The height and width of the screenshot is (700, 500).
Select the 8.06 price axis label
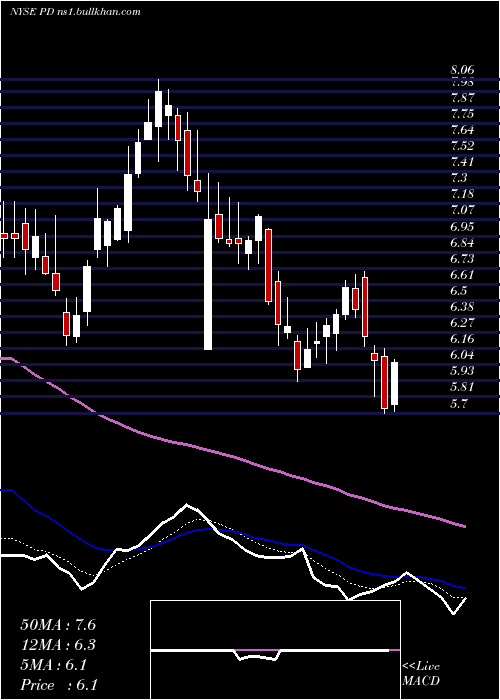point(462,70)
